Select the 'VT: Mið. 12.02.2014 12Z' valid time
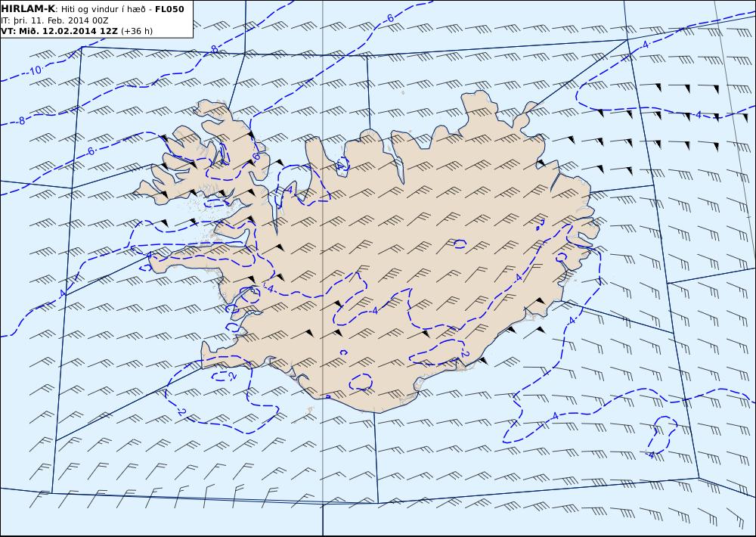The image size is (756, 537). point(59,31)
